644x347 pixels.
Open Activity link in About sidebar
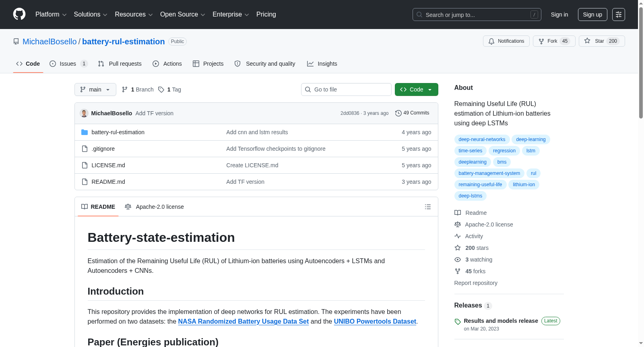pos(469,236)
